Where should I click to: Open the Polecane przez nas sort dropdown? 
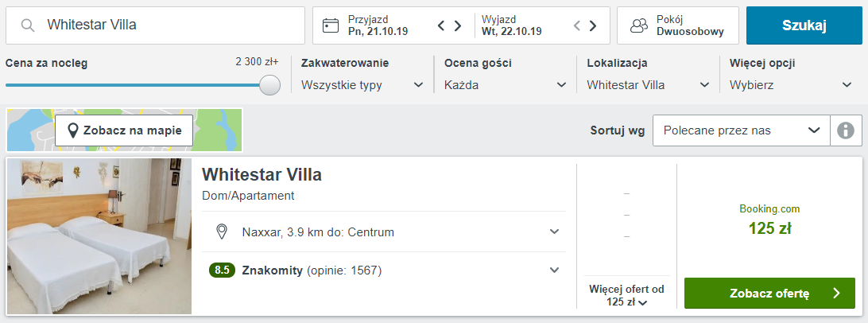(x=742, y=130)
